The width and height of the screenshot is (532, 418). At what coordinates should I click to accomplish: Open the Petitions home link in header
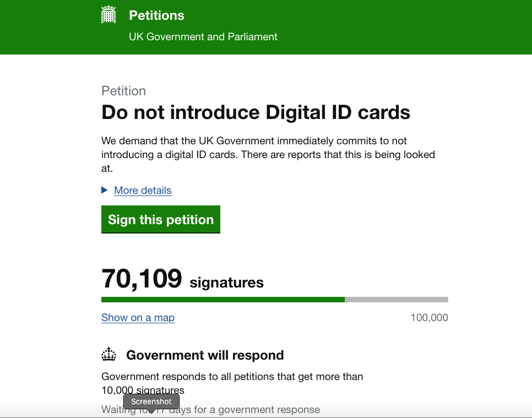coord(156,15)
